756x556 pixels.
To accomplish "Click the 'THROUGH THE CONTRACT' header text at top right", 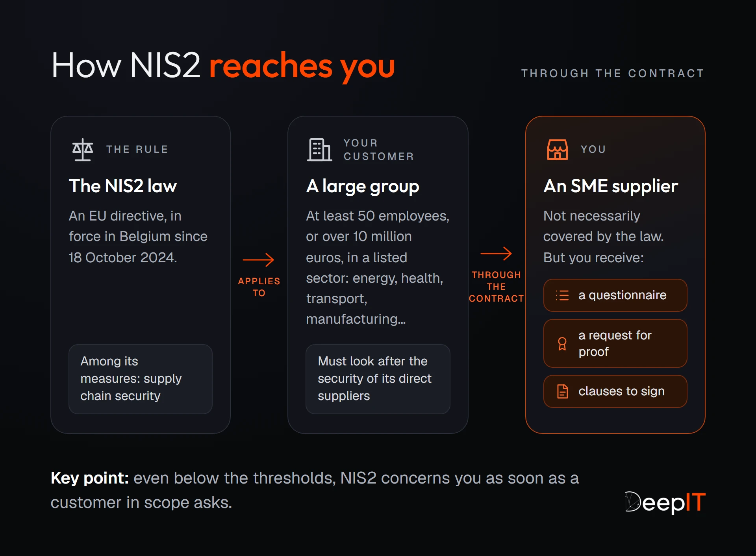I will point(613,74).
